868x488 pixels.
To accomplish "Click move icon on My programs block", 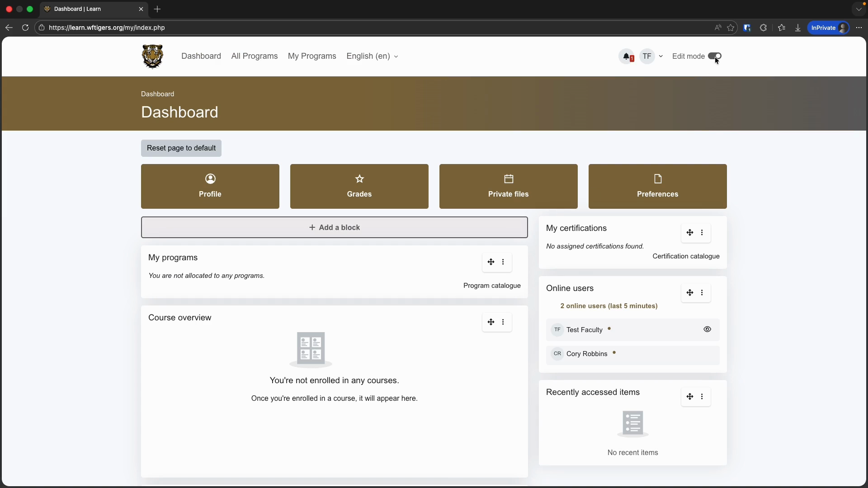I will (x=491, y=262).
